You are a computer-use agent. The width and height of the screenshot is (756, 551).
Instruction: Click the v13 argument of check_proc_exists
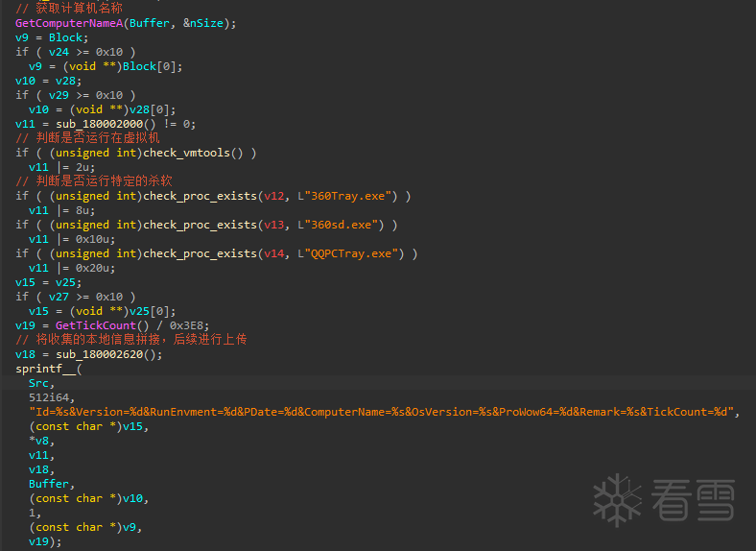(273, 225)
